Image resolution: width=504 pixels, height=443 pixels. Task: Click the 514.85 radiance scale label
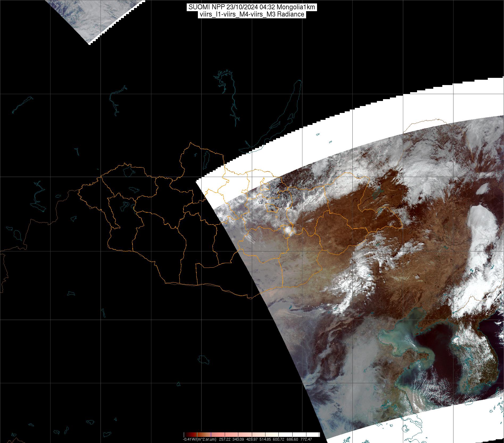coord(265,439)
